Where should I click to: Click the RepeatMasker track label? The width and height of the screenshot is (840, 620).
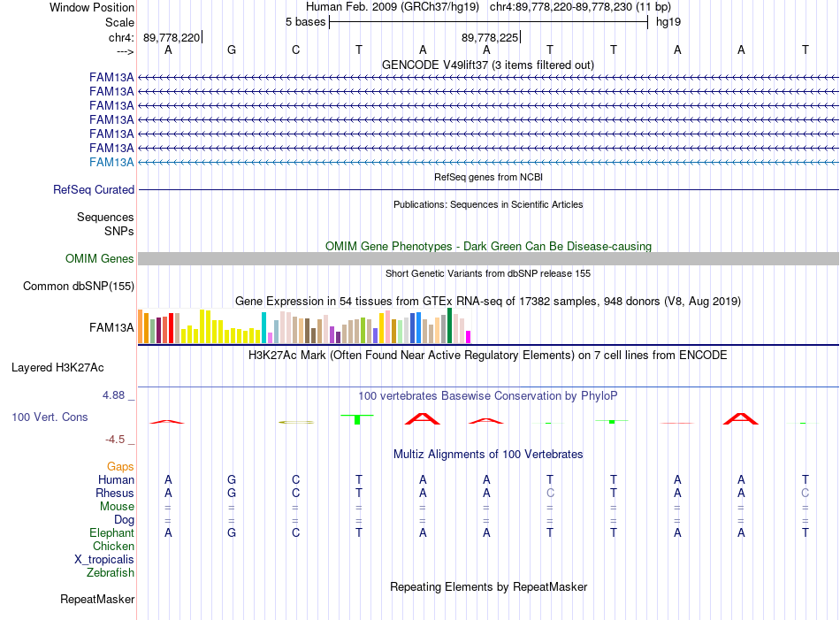[x=97, y=599]
